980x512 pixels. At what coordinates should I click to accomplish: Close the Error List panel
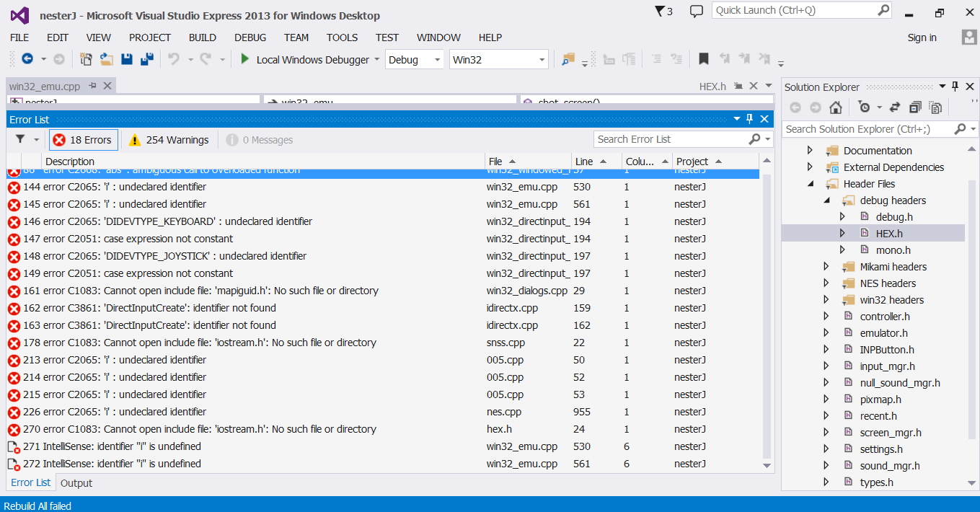tap(764, 119)
